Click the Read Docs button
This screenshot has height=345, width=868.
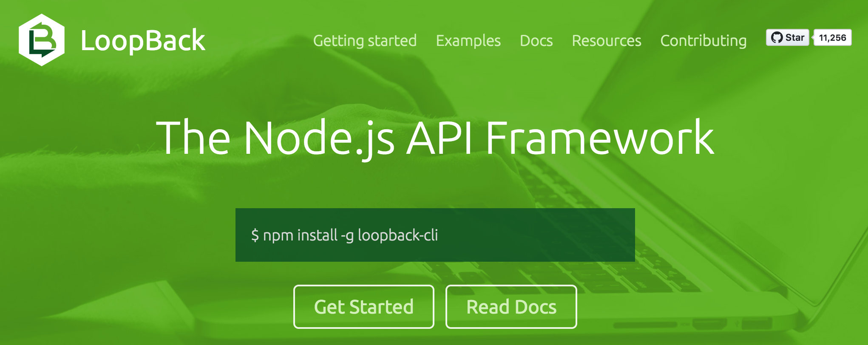click(511, 307)
